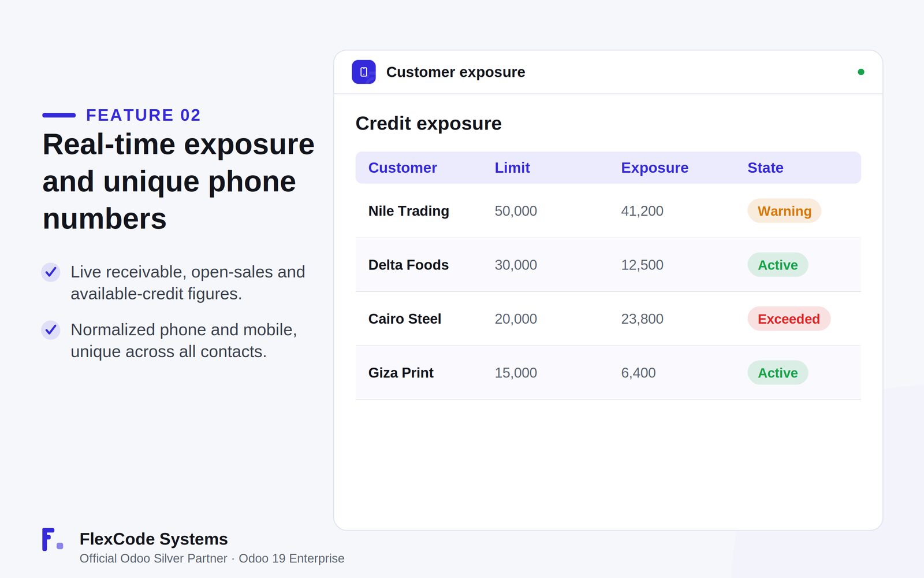
Task: Click the 50,000 limit value
Action: click(x=516, y=211)
